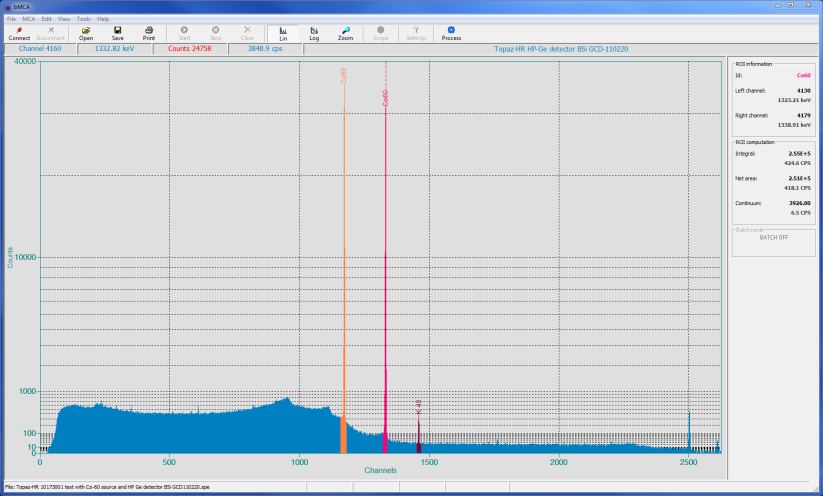Viewport: 823px width, 496px height.
Task: Click the Stop acquisition icon
Action: point(216,34)
